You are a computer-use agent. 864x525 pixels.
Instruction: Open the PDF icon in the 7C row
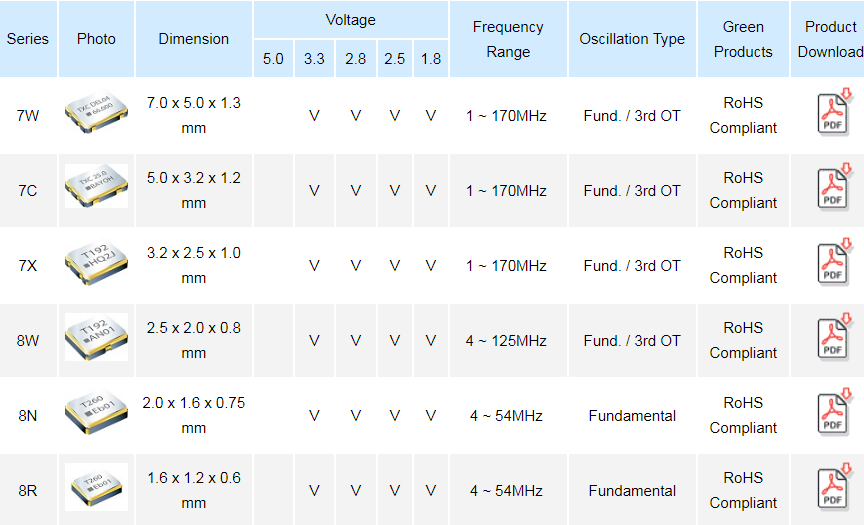(x=833, y=188)
